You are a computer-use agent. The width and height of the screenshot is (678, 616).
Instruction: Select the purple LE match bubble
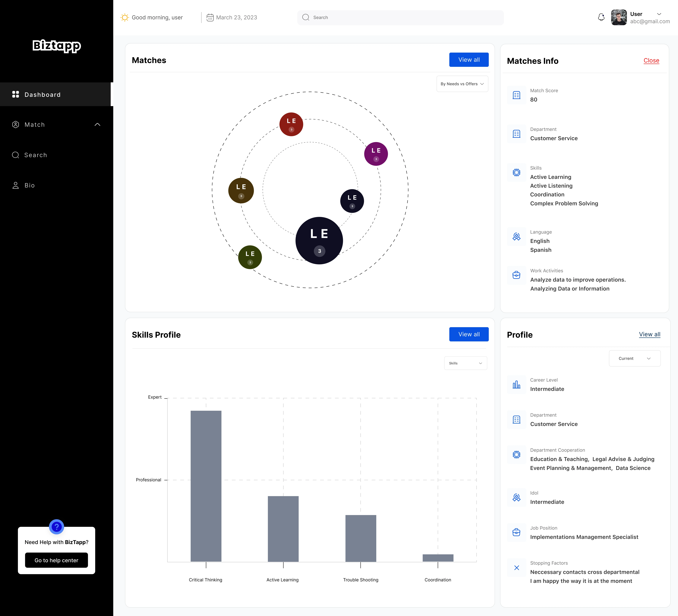tap(376, 154)
